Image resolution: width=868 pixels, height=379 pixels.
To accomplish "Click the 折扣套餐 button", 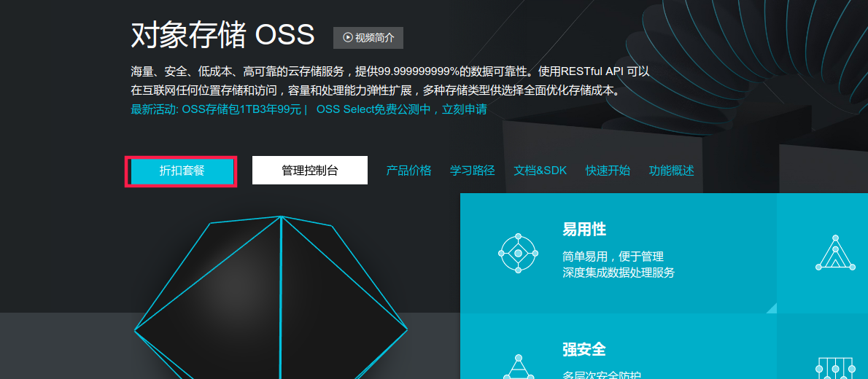I will (182, 171).
